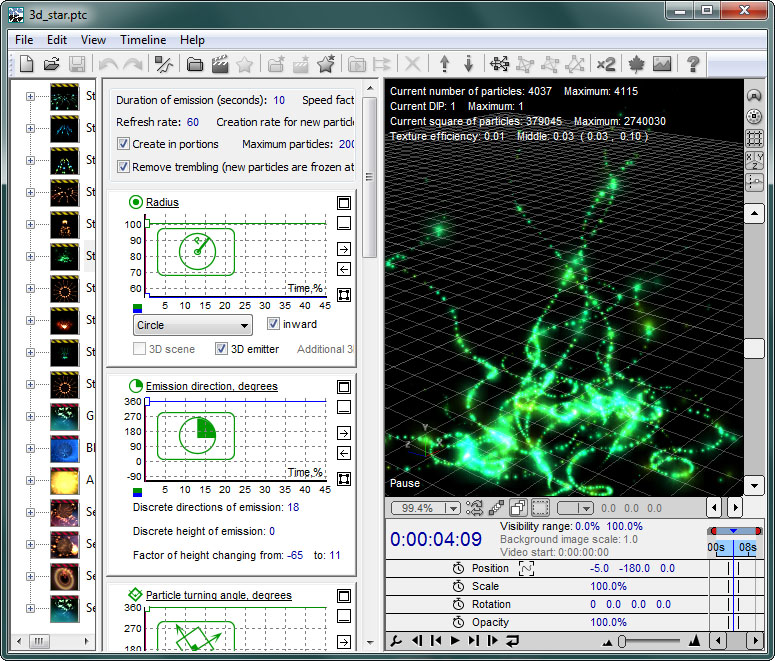
Task: Open the Circle emitter shape dropdown
Action: coord(192,325)
